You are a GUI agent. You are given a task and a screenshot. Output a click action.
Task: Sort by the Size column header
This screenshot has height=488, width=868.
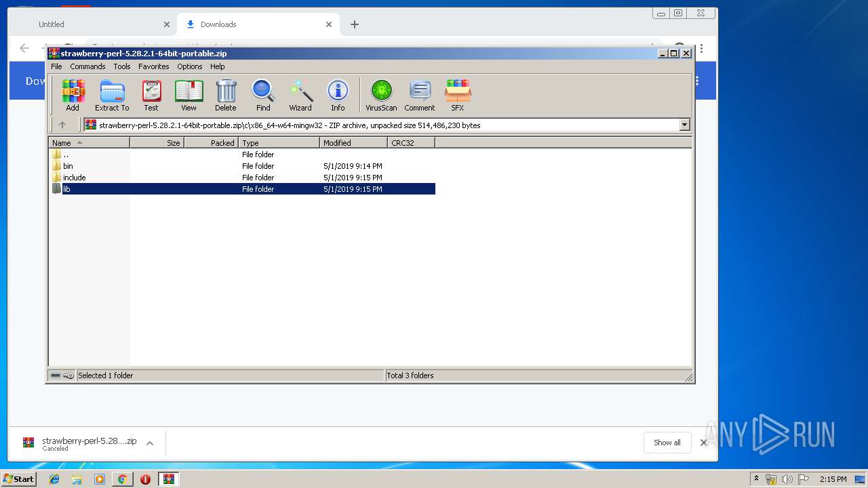[x=157, y=143]
